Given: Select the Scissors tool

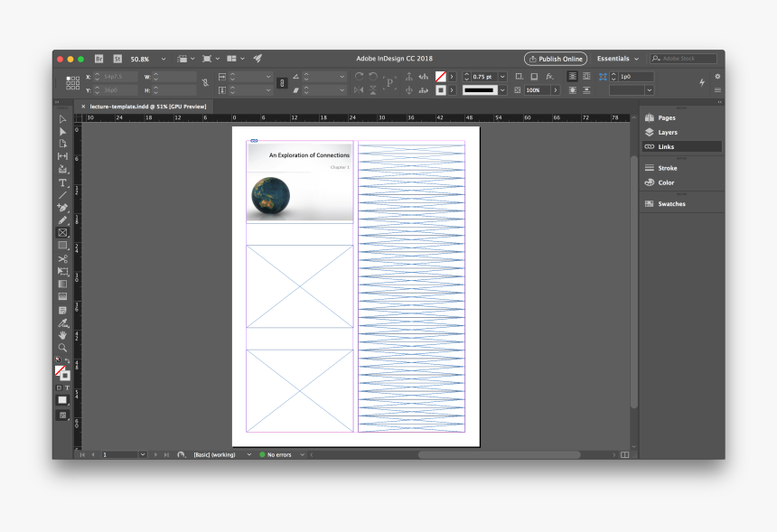Looking at the screenshot, I should [x=62, y=259].
